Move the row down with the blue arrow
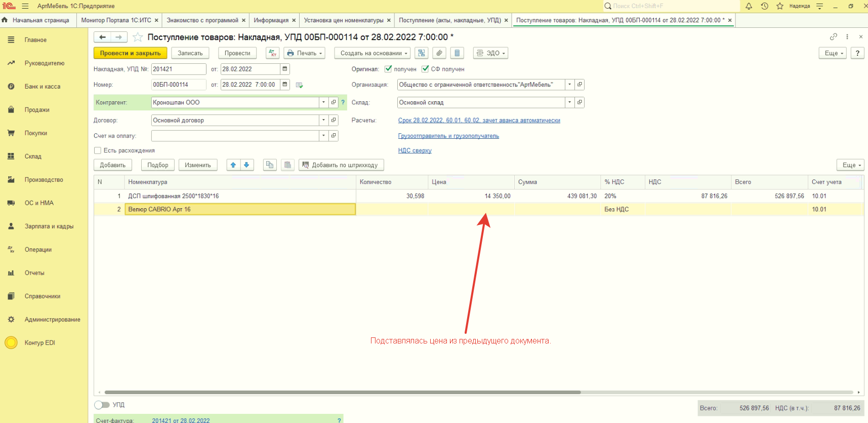868x423 pixels. (x=246, y=165)
